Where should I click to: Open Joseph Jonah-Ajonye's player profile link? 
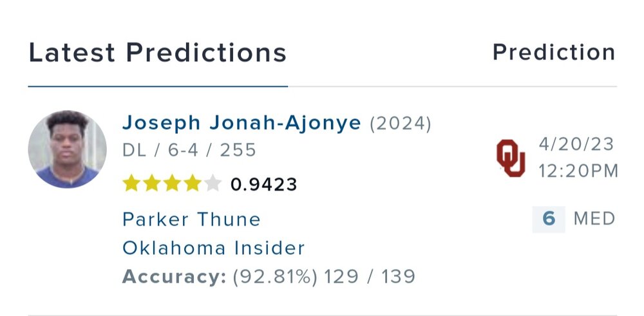point(241,122)
